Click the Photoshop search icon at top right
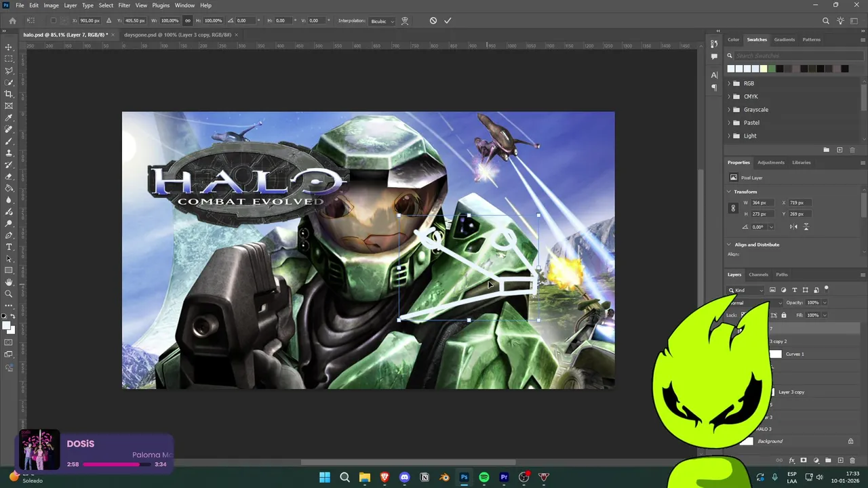This screenshot has height=488, width=868. coord(825,21)
